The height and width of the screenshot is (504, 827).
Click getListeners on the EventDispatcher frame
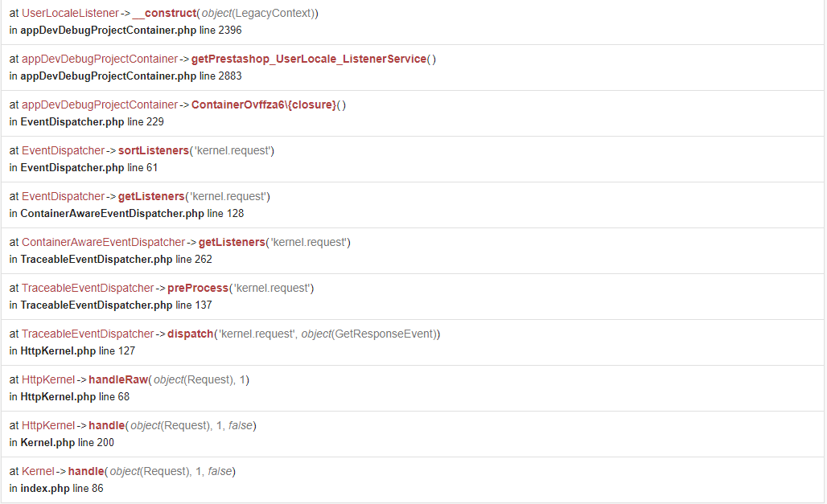point(151,197)
